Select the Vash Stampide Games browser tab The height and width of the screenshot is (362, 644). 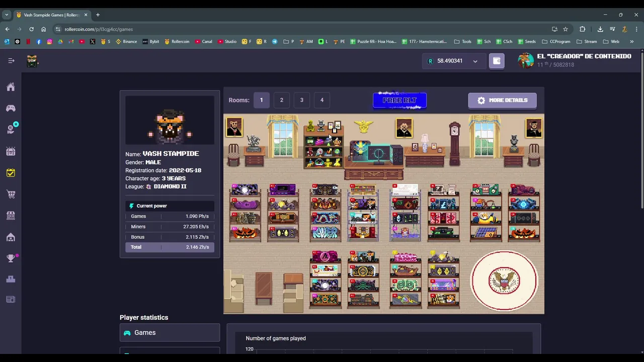(x=52, y=15)
